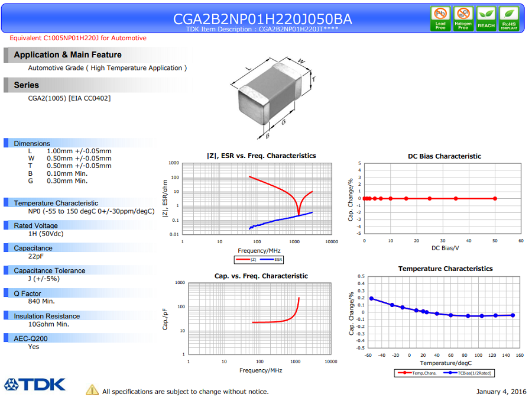Click the specifications subject to change notice
The width and height of the screenshot is (532, 397).
[185, 392]
